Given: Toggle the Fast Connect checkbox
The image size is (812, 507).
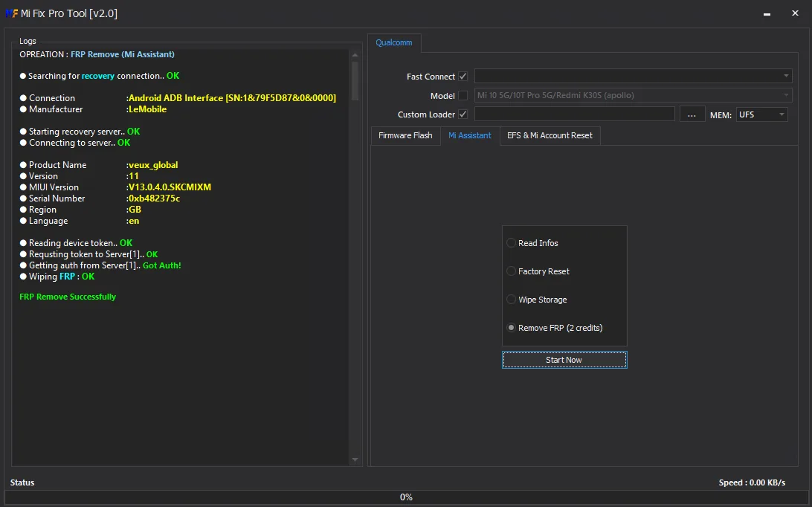Looking at the screenshot, I should coord(463,76).
